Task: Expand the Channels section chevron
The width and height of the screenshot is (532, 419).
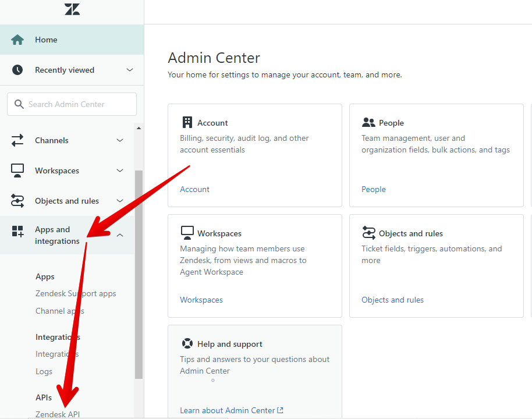Action: coord(120,140)
